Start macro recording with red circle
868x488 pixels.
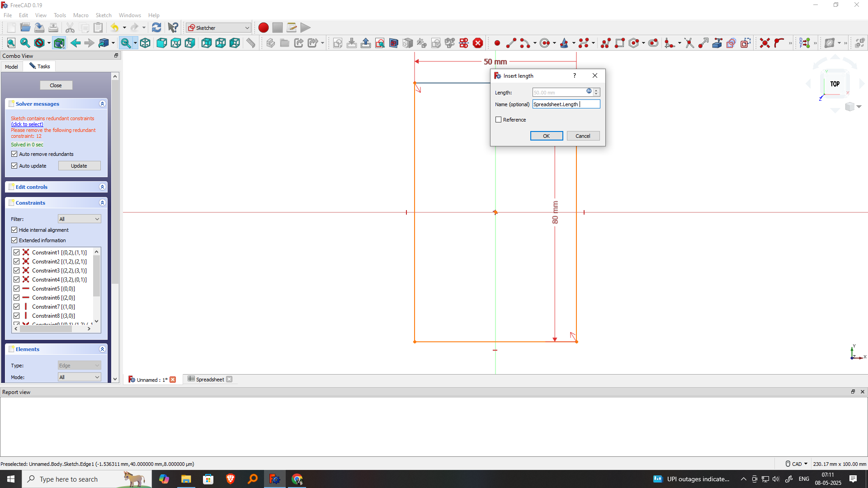[264, 28]
